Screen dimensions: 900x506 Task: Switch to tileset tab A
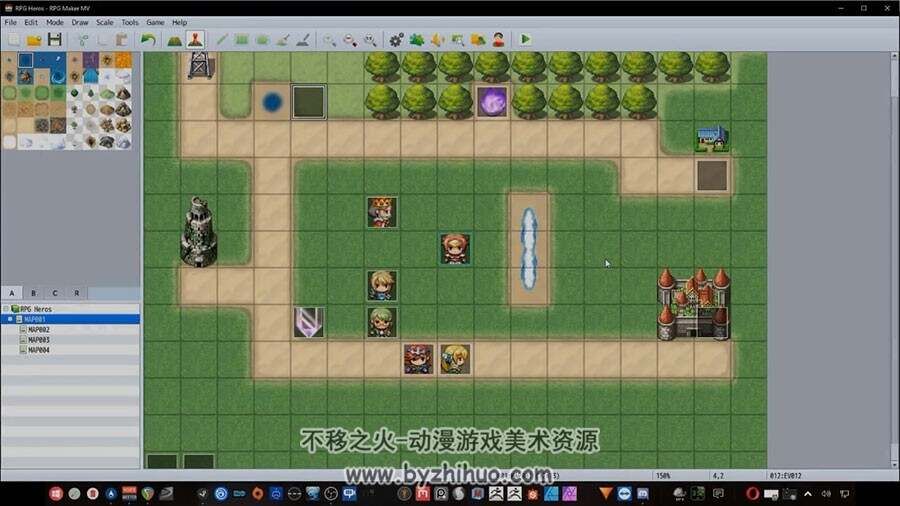pos(11,293)
